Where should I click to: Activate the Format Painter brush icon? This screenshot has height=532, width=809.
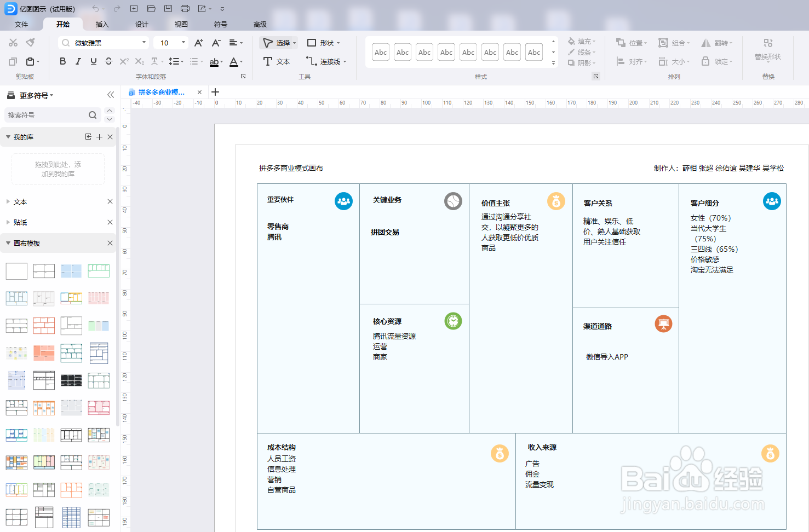coord(31,42)
